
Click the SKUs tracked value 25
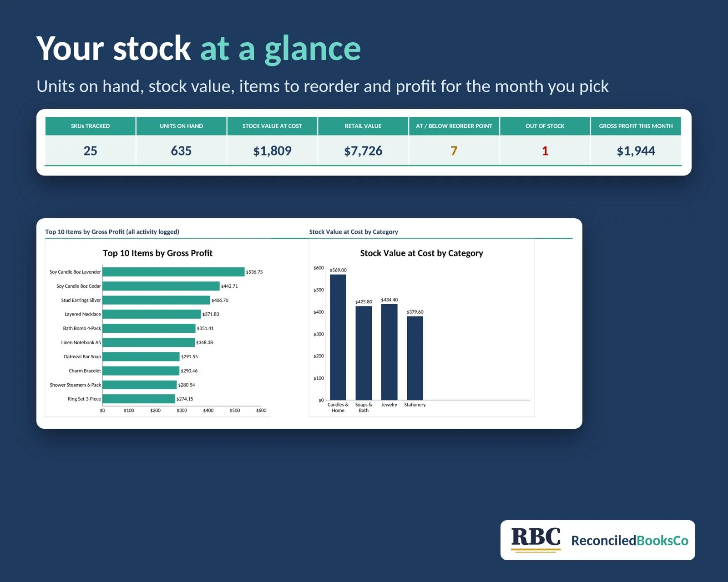[90, 151]
